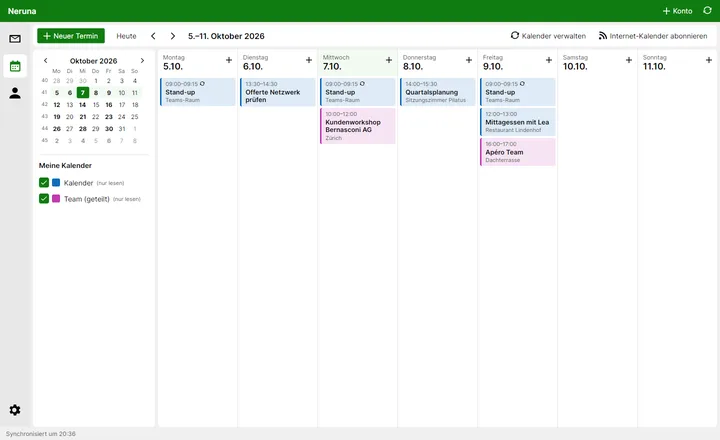Go to previous week arrow
Image resolution: width=720 pixels, height=440 pixels.
(153, 36)
